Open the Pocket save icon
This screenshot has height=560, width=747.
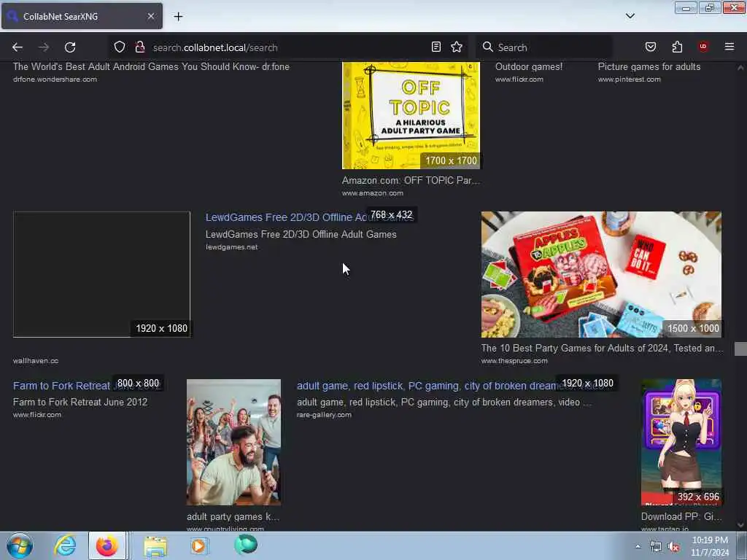(651, 47)
